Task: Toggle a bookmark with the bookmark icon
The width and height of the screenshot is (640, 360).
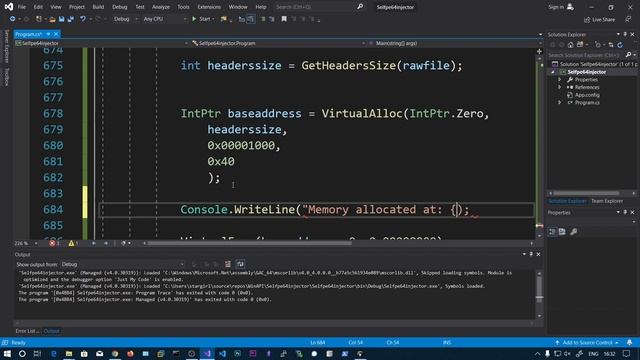Action: pyautogui.click(x=284, y=19)
